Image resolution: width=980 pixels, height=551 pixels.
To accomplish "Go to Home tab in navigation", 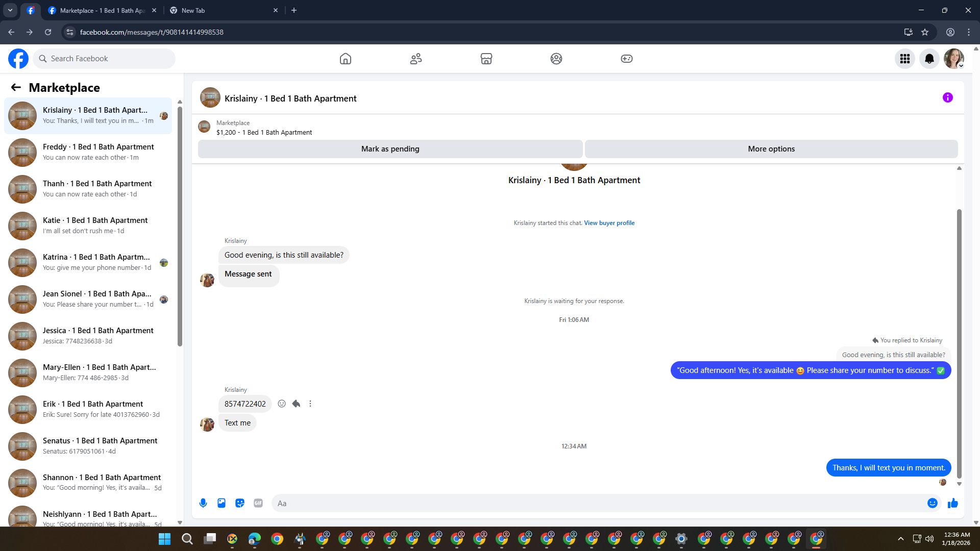I will pyautogui.click(x=346, y=59).
